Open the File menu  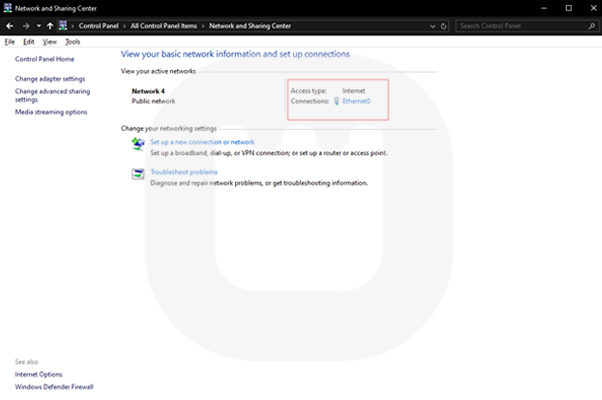click(x=10, y=42)
